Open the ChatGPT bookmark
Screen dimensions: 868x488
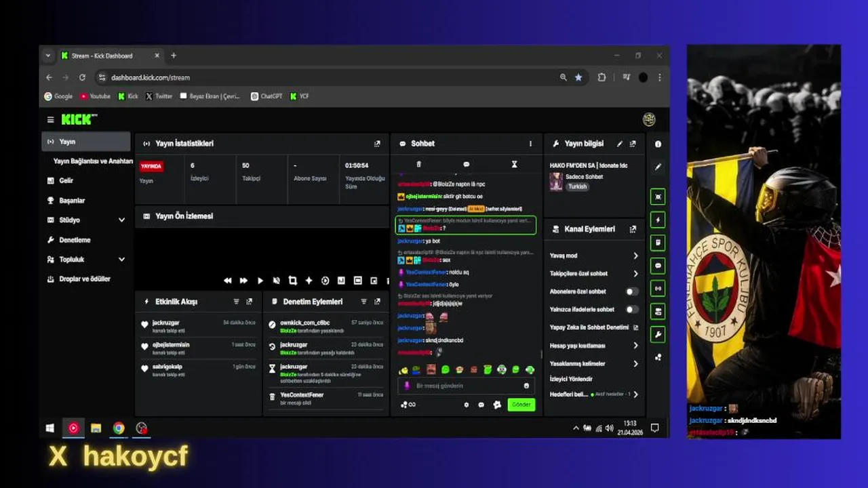click(266, 96)
